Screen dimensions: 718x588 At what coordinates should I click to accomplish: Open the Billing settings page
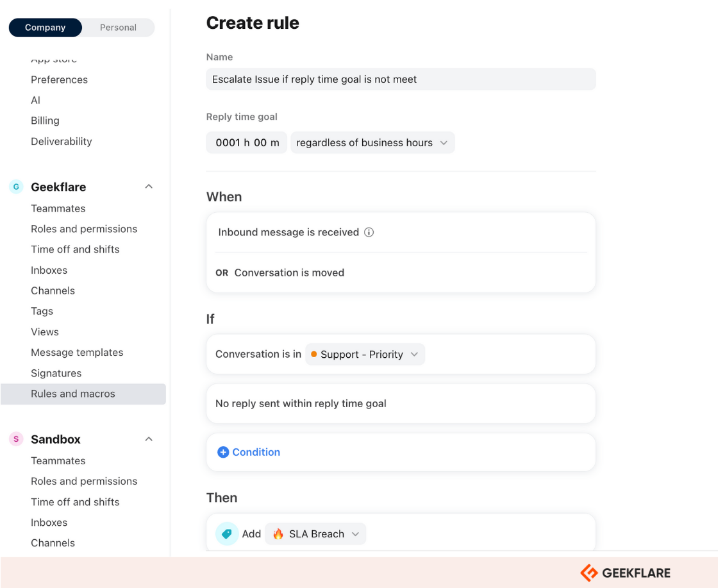(45, 121)
